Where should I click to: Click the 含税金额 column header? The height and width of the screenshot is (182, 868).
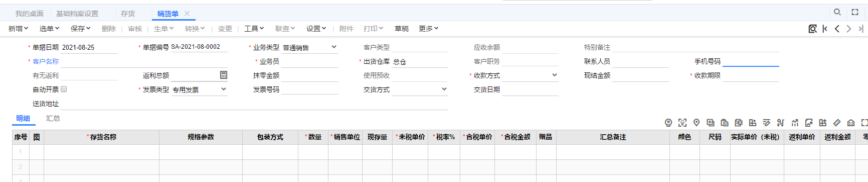(x=515, y=137)
